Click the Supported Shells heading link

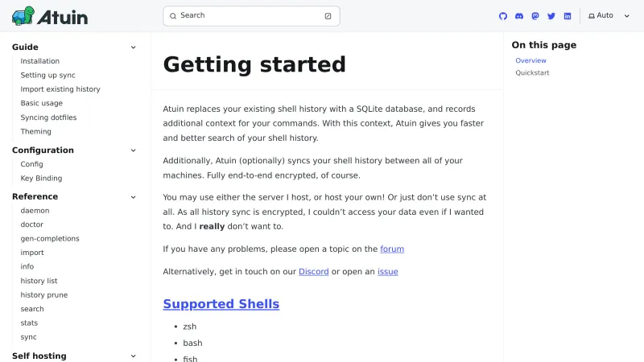click(x=221, y=304)
